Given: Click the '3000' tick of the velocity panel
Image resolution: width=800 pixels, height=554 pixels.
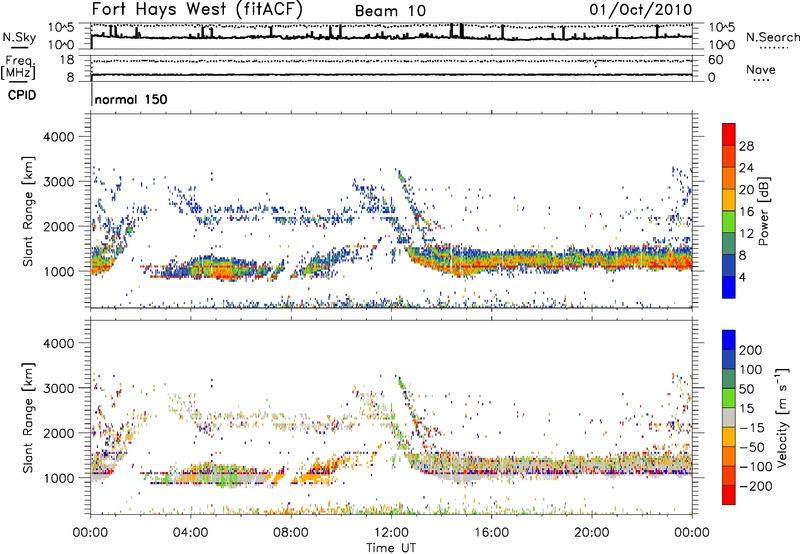Looking at the screenshot, I should click(58, 388).
